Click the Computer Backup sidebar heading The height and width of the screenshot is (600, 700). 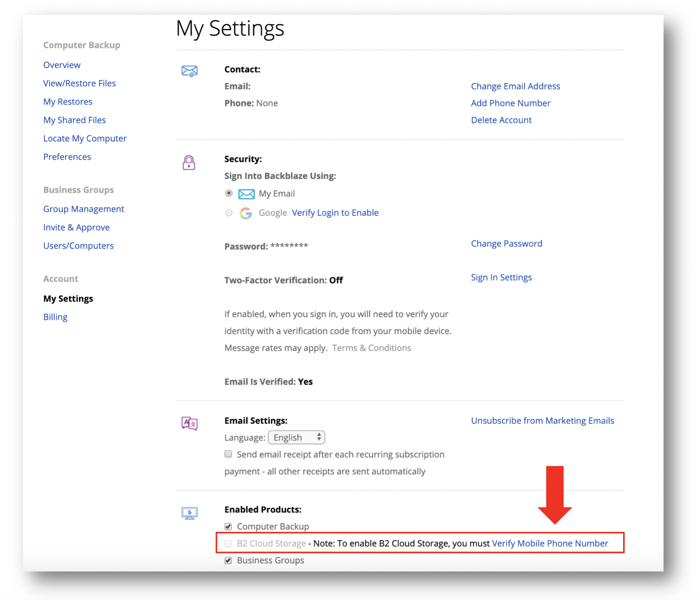pos(82,45)
